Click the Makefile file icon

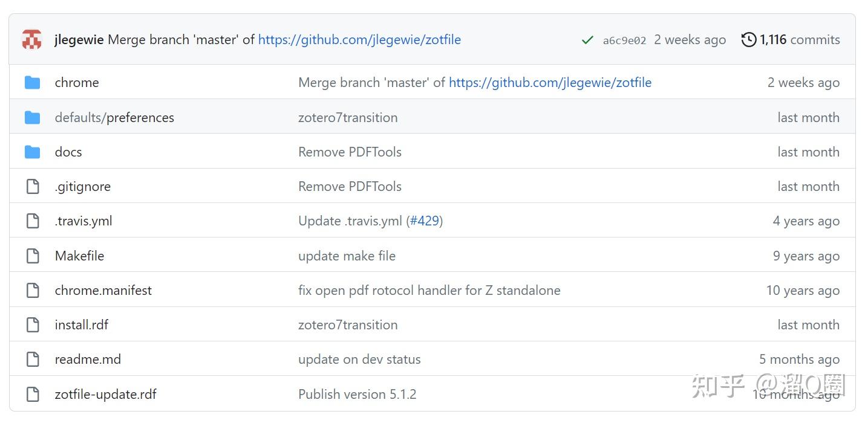[x=32, y=256]
